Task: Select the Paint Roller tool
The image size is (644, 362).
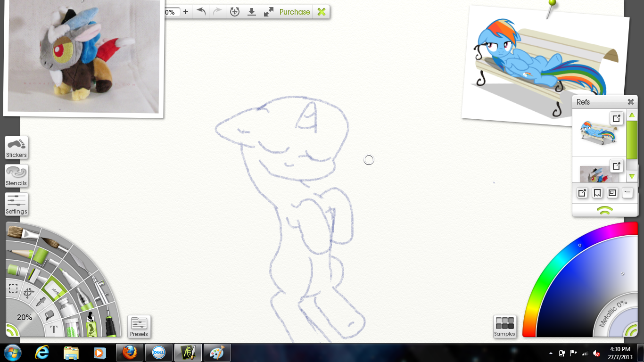Action: (45, 258)
